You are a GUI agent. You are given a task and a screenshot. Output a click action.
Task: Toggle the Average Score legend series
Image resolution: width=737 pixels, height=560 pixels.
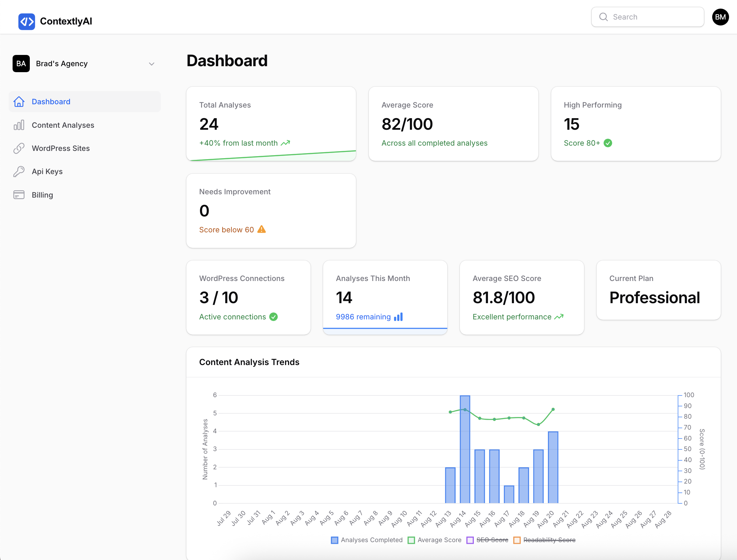(x=435, y=540)
